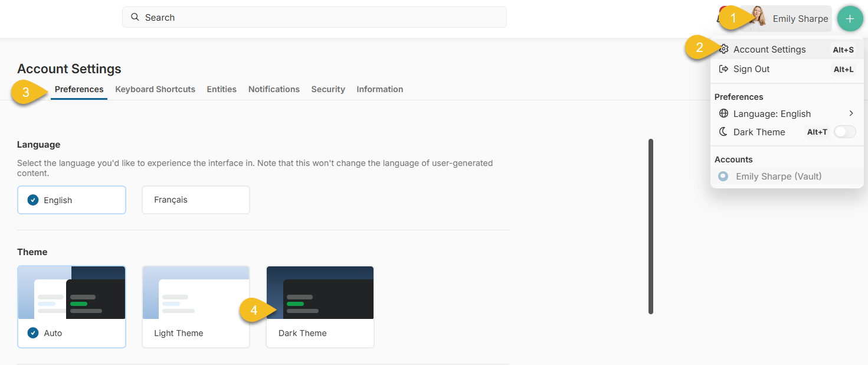Select the Dark Theme card
This screenshot has height=365, width=868.
(x=320, y=307)
